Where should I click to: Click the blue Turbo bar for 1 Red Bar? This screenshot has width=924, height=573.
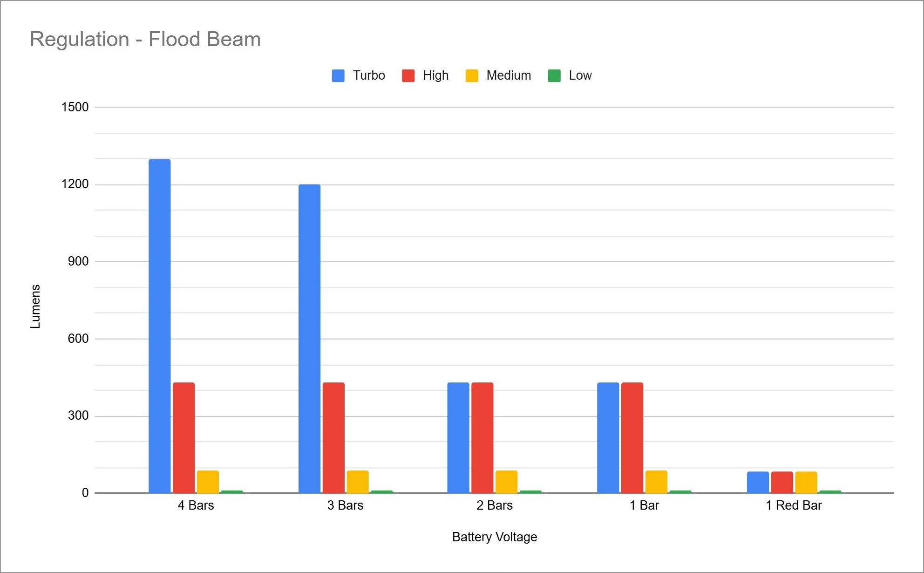[x=758, y=482]
